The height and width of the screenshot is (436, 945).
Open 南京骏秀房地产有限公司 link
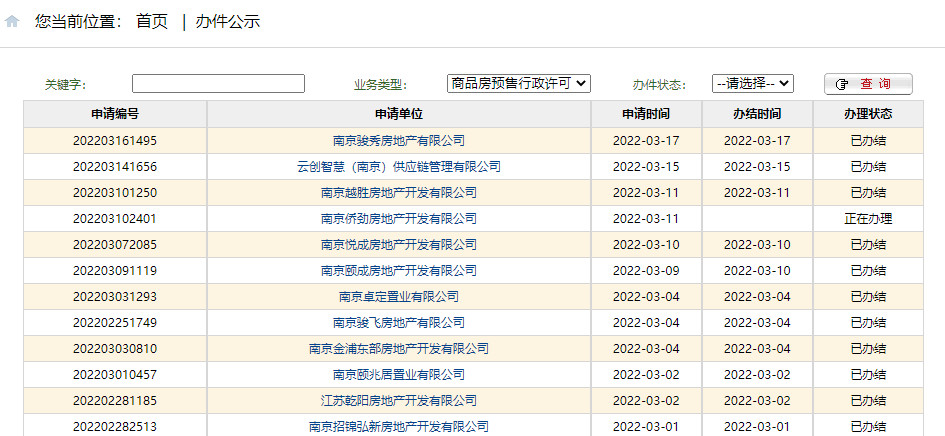tap(399, 141)
